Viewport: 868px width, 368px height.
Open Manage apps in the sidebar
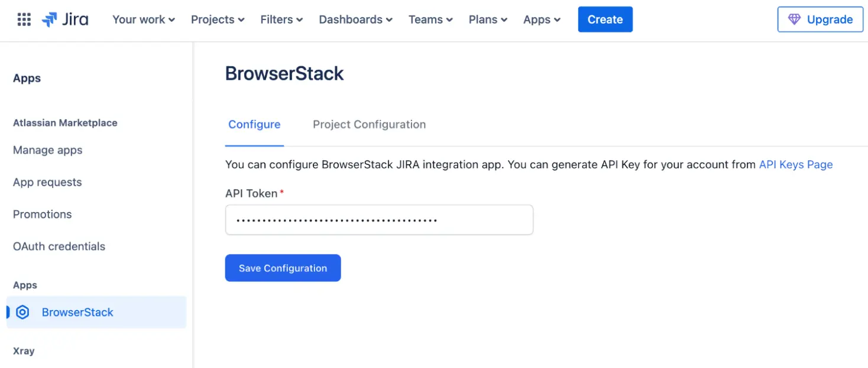[47, 150]
